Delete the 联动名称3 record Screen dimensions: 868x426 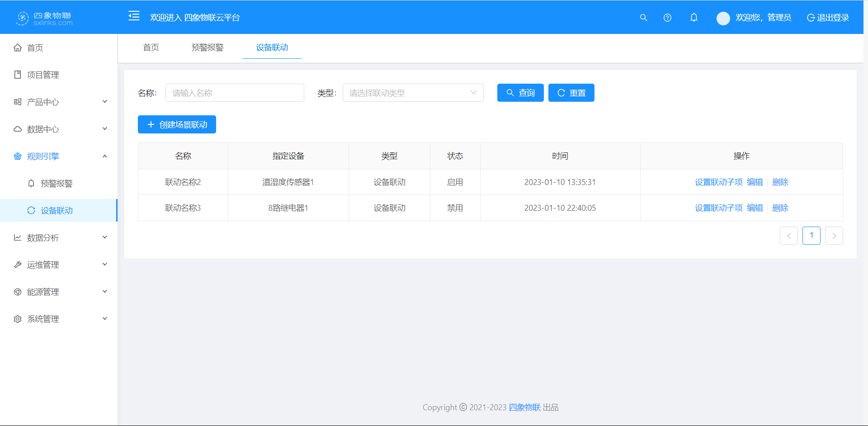pos(780,208)
